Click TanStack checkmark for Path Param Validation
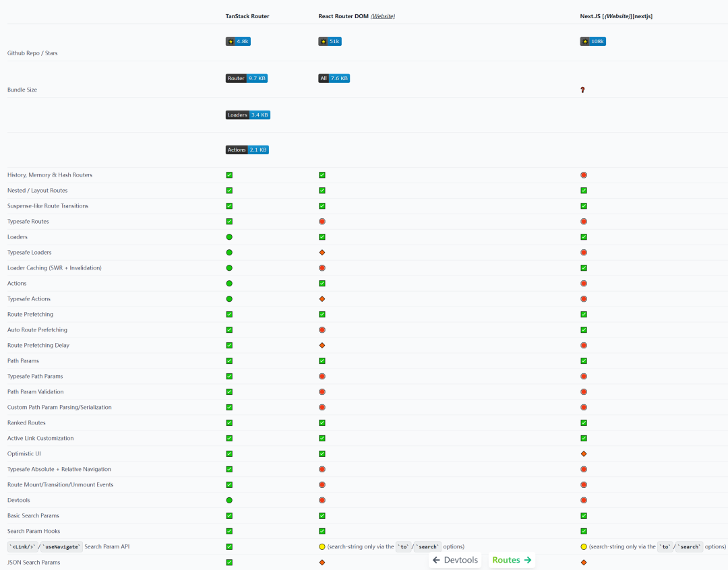Screen dimensions: 728x570 click(x=229, y=391)
